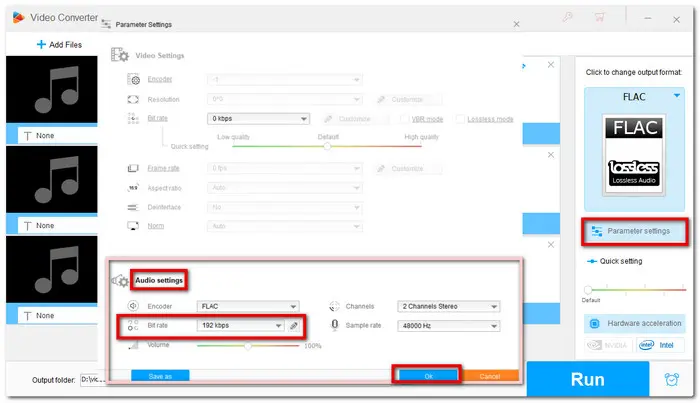Open the Norm dropdown
Image resolution: width=700 pixels, height=403 pixels.
(284, 226)
